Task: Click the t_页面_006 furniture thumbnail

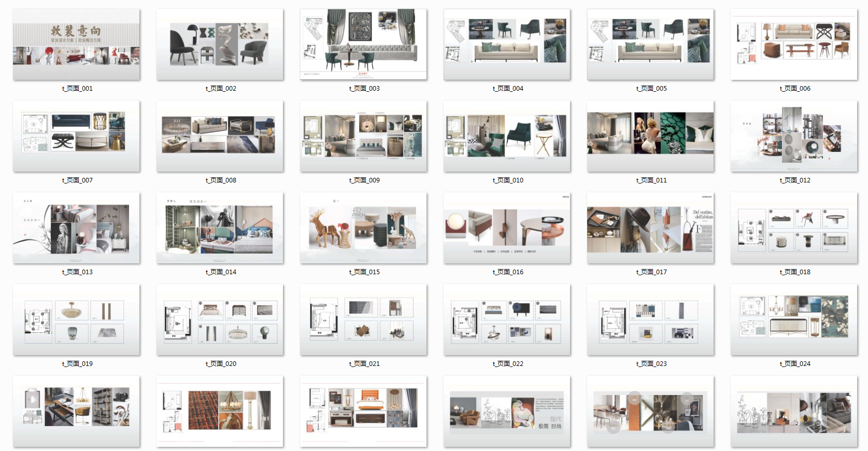Action: coord(794,45)
